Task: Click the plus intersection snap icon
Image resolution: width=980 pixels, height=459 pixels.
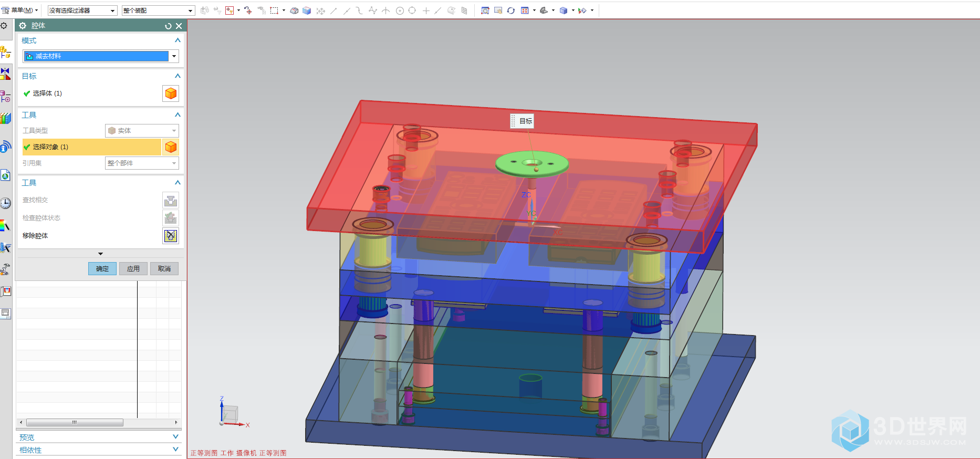Action: point(426,11)
